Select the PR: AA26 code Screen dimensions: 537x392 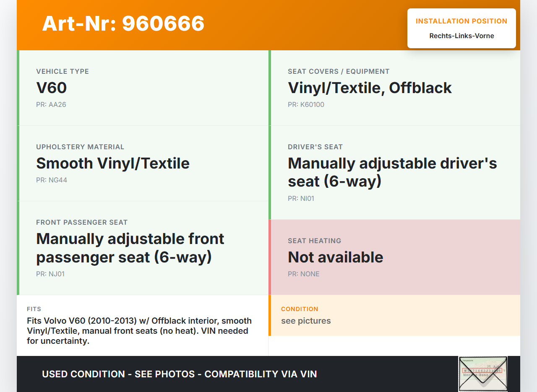tap(51, 105)
